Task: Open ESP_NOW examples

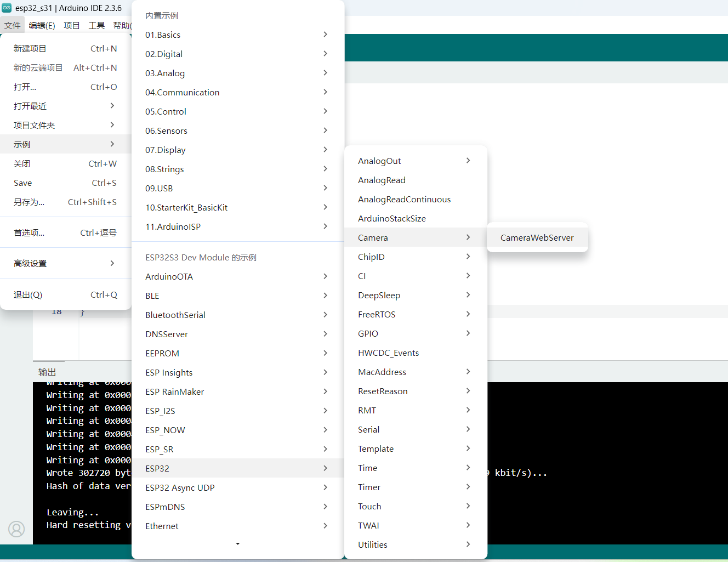Action: pyautogui.click(x=238, y=430)
